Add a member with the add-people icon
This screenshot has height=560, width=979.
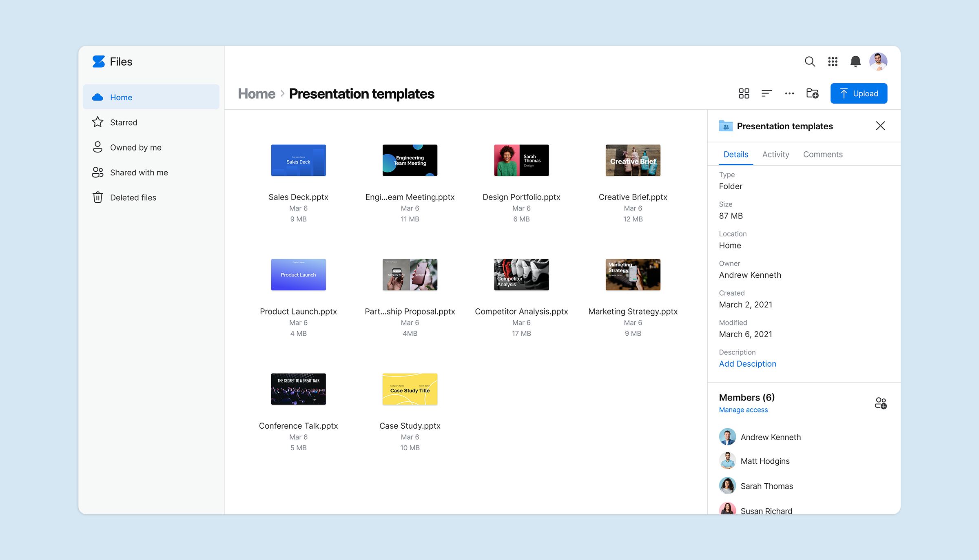pos(881,403)
